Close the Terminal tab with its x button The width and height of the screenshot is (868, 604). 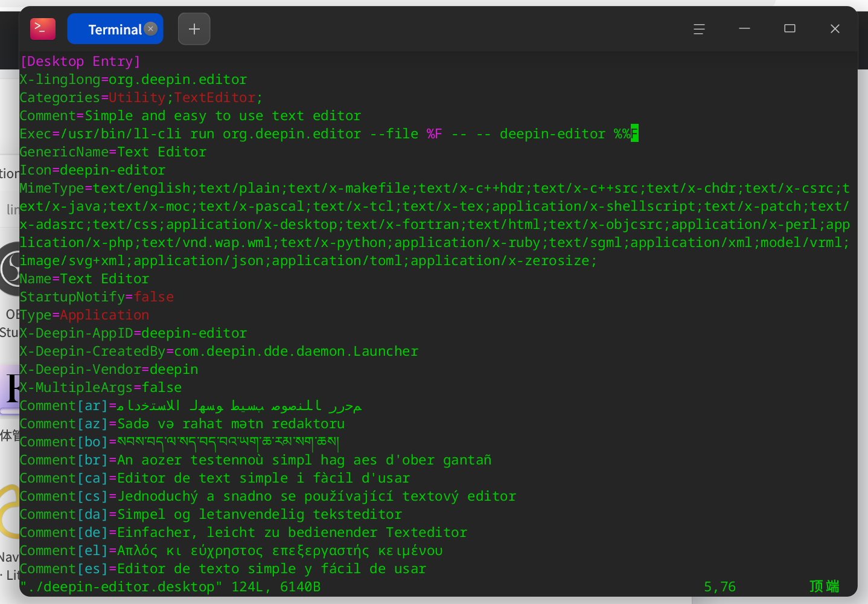coord(151,28)
